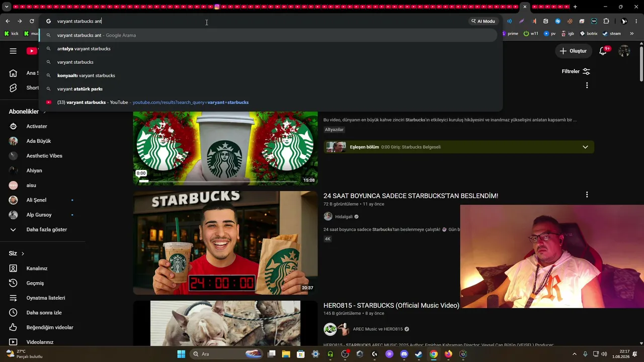Expand the Siz section arrow

(x=23, y=253)
